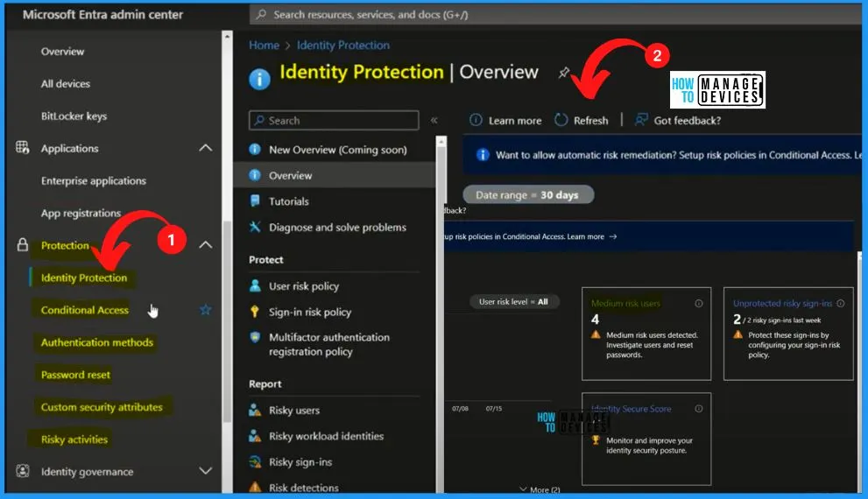The height and width of the screenshot is (499, 868).
Task: Click the Refresh circular arrow icon
Action: pos(561,120)
